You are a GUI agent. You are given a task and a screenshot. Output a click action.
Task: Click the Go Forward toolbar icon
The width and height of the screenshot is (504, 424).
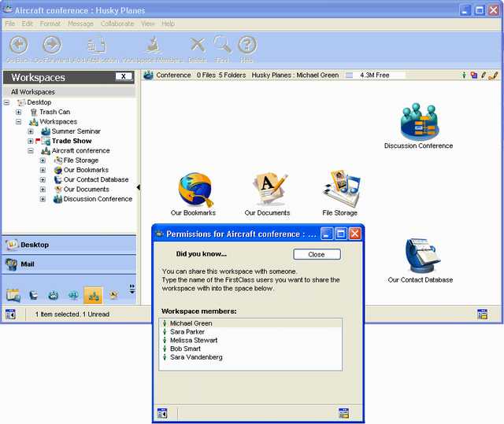[x=52, y=46]
